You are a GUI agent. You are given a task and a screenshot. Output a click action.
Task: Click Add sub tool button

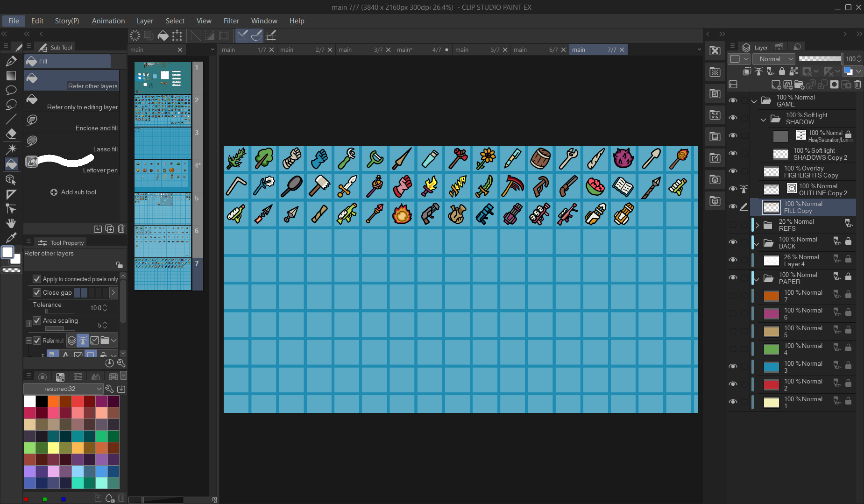pyautogui.click(x=73, y=192)
